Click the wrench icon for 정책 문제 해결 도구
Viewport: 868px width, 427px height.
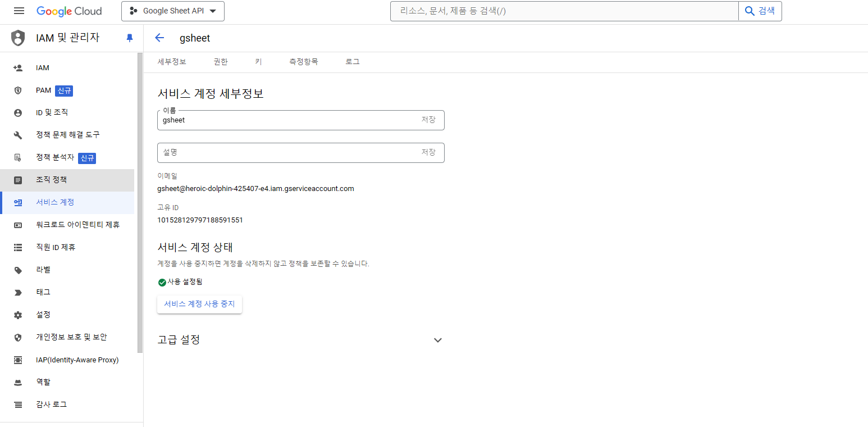[18, 135]
